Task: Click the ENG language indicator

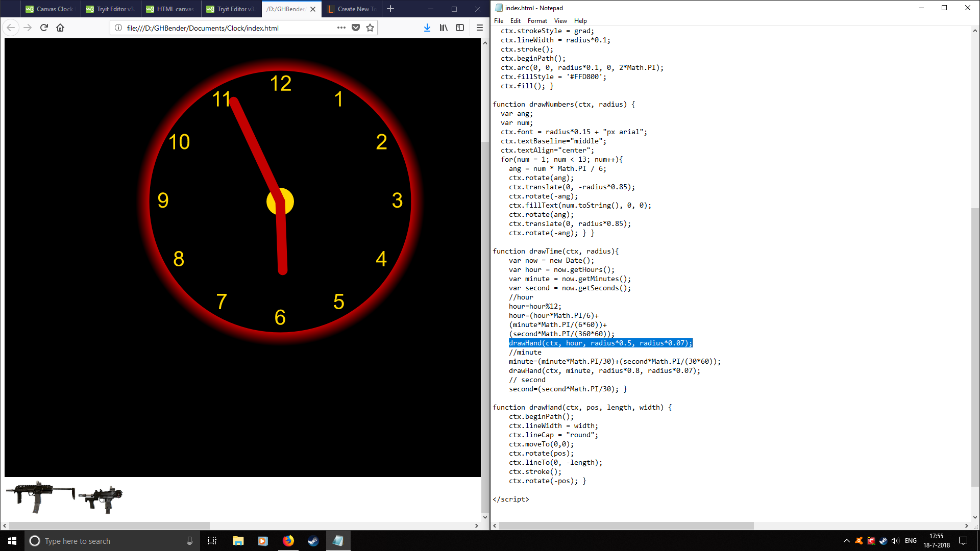Action: 911,541
